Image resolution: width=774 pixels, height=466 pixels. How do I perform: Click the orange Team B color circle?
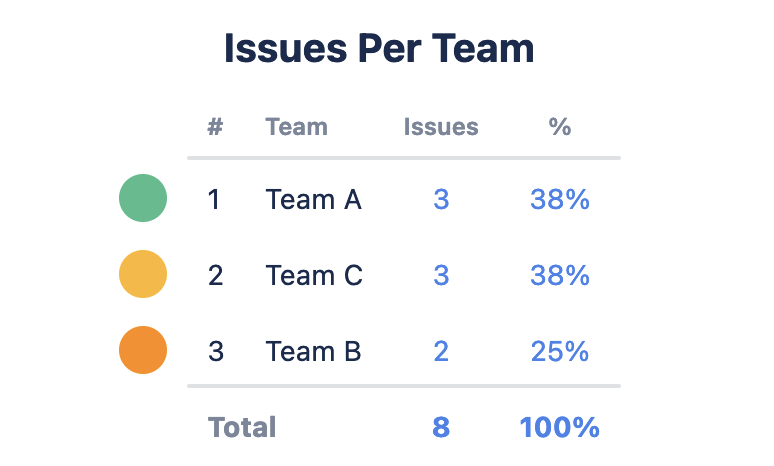tap(143, 350)
